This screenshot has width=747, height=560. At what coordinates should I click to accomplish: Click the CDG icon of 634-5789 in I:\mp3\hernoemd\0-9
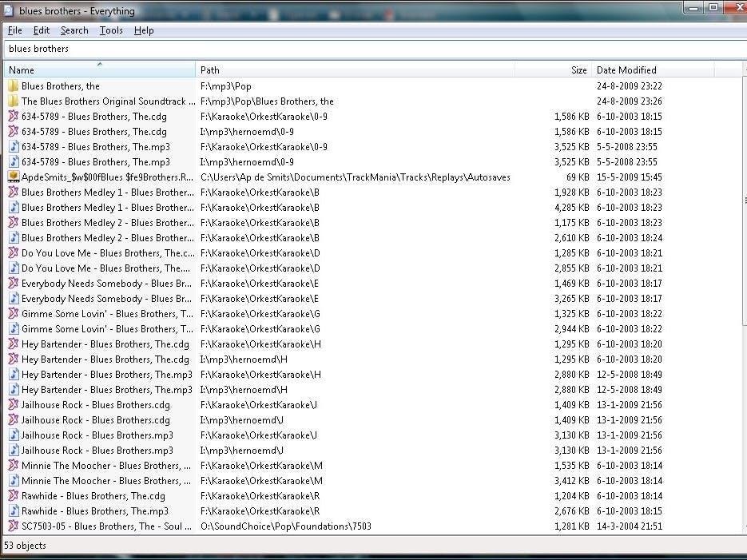pos(14,132)
